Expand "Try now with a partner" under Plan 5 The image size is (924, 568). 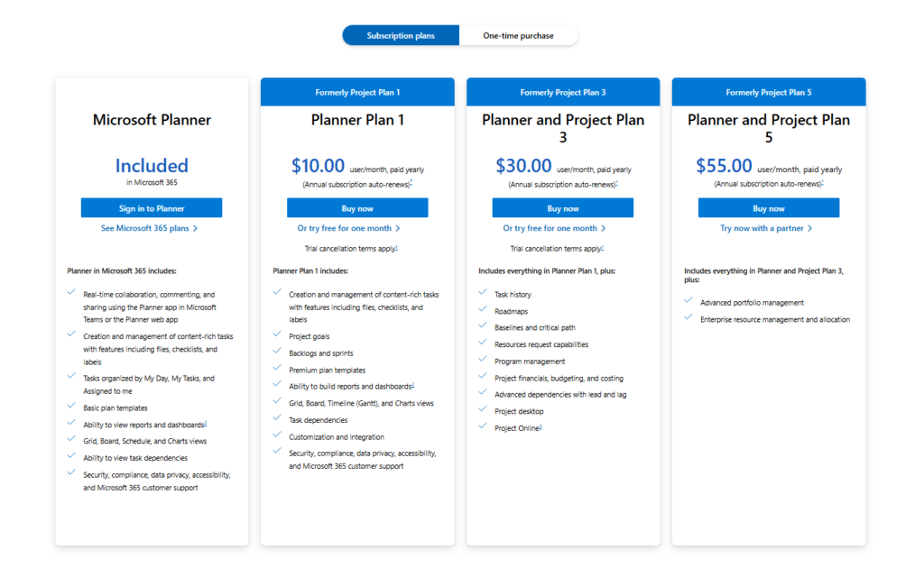[x=768, y=227]
